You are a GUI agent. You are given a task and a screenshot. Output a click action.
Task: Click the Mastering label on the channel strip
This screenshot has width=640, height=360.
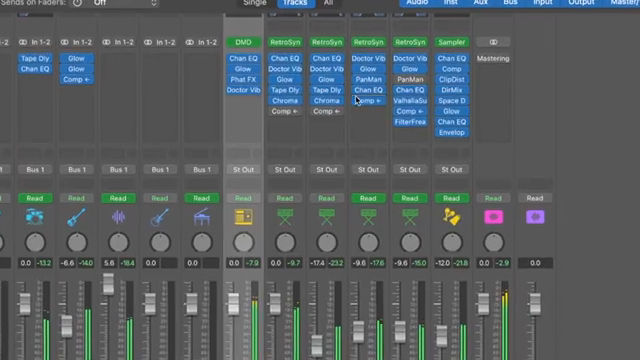tap(493, 58)
